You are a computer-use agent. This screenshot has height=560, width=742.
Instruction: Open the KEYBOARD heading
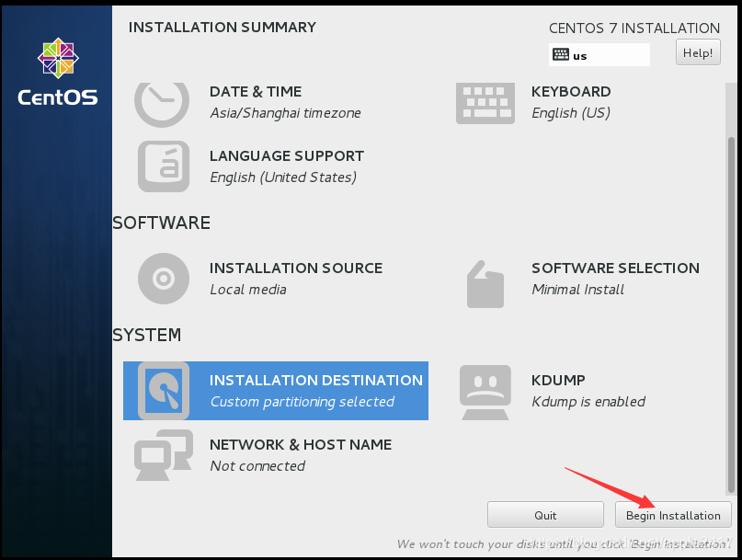click(x=571, y=91)
